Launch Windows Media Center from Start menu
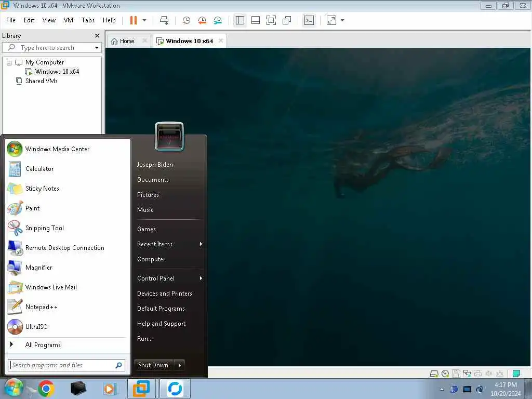Viewport: 532px width, 399px height. [67, 149]
